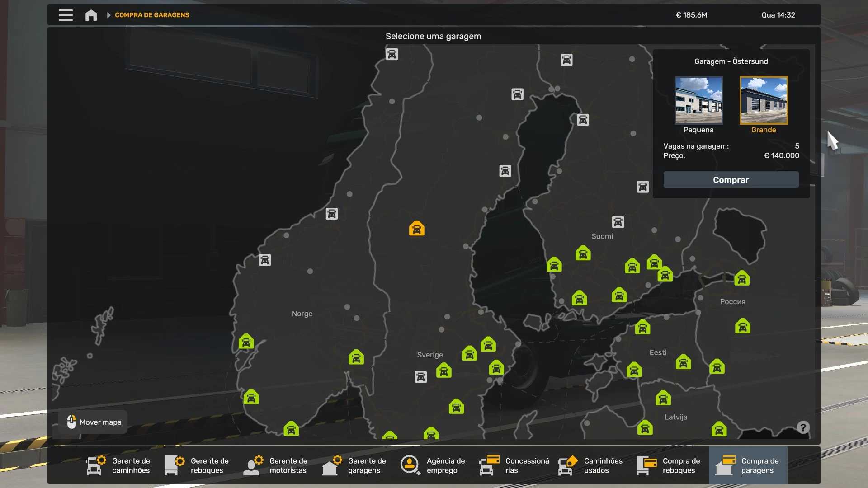Choose the Pequena garage size thumbnail

(698, 100)
